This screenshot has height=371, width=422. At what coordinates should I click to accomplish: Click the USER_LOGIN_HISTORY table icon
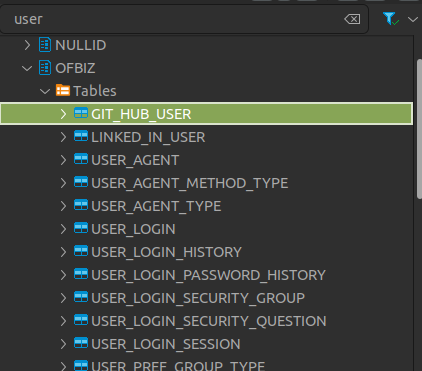pos(81,251)
